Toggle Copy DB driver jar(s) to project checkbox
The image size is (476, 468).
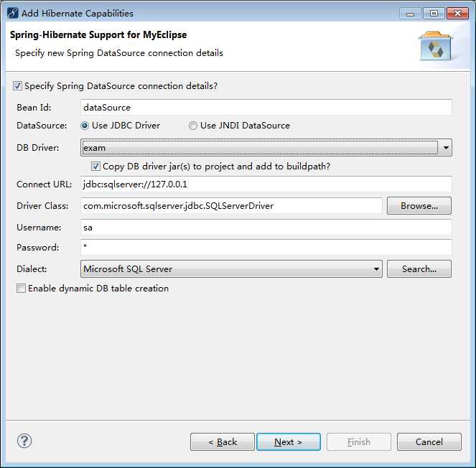click(96, 167)
